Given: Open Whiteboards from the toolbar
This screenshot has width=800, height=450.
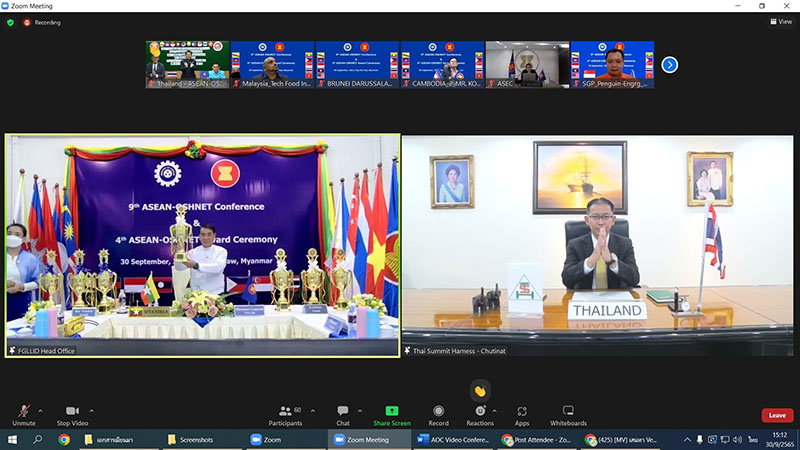Looking at the screenshot, I should click(x=568, y=412).
